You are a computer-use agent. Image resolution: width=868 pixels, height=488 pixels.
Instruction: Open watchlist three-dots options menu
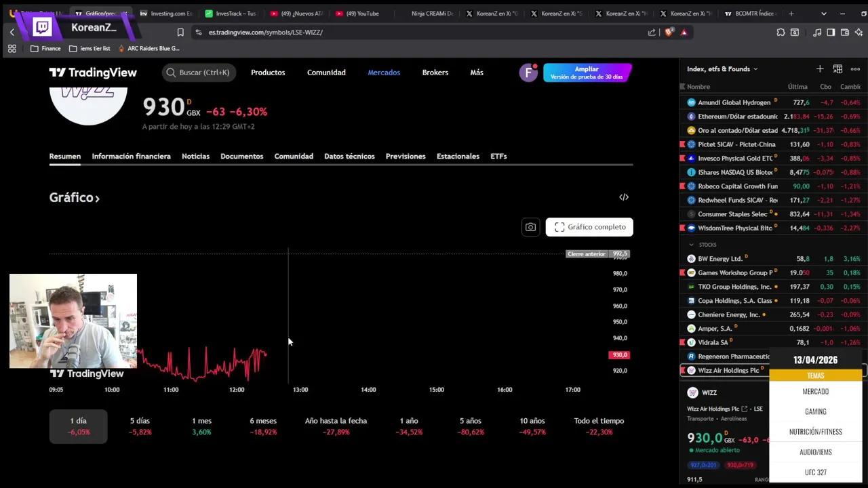point(855,68)
